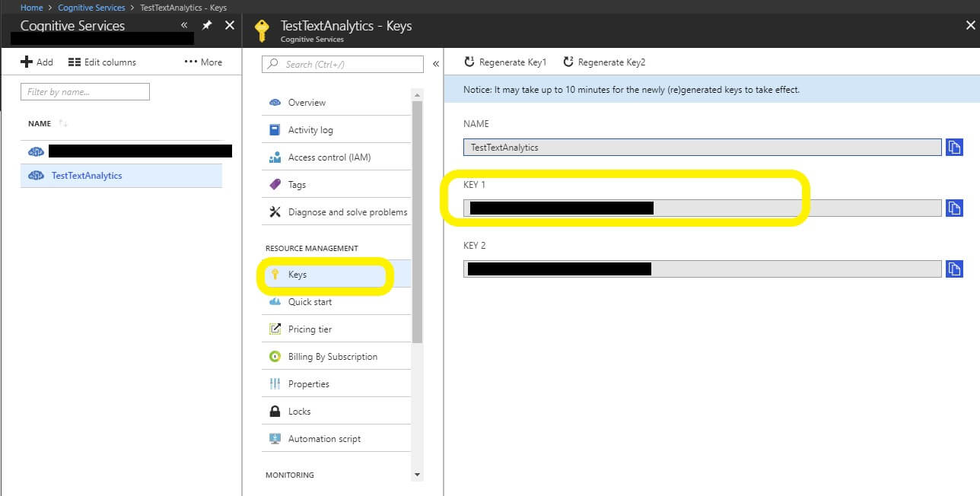
Task: Regenerate Key2
Action: point(604,62)
